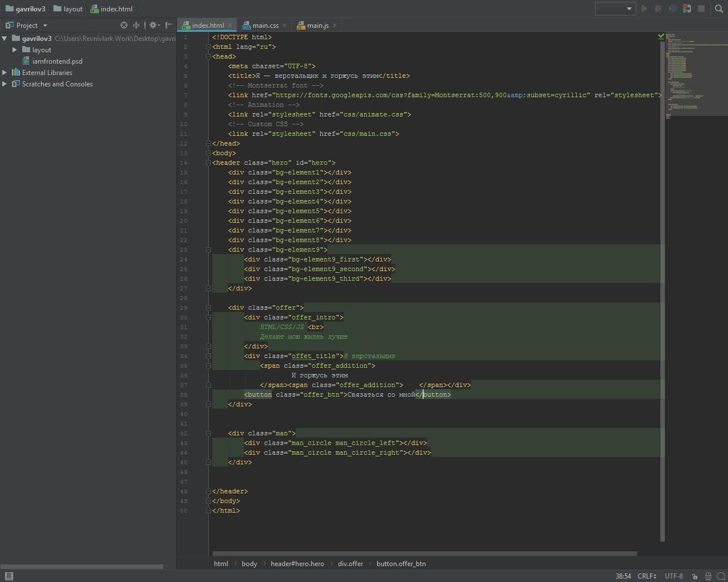The width and height of the screenshot is (728, 582).
Task: Close the index.html tab
Action: pyautogui.click(x=230, y=25)
